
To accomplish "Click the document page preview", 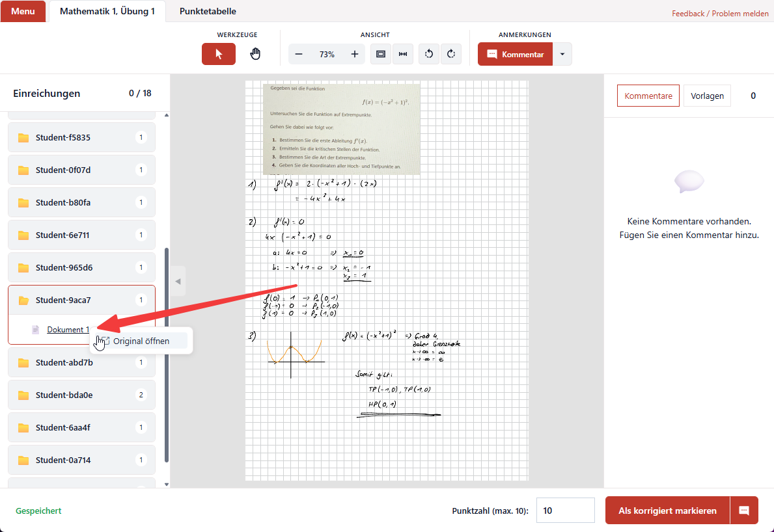I will pyautogui.click(x=387, y=280).
